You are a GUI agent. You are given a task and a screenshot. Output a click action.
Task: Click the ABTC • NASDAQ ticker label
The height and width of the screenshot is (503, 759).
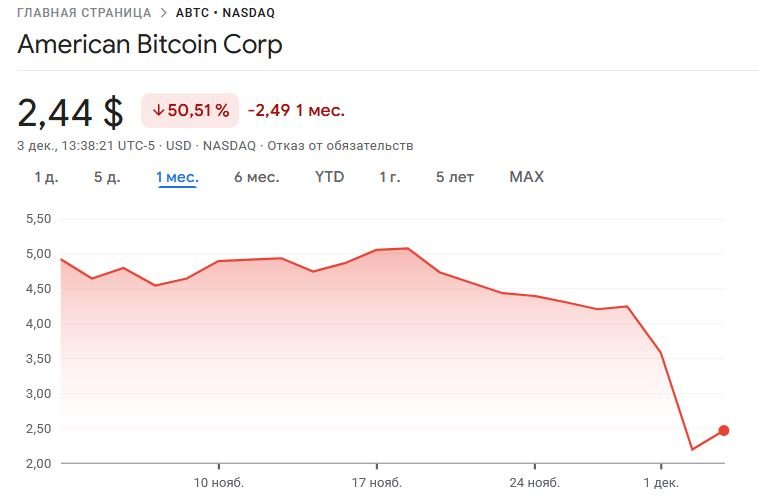[225, 13]
